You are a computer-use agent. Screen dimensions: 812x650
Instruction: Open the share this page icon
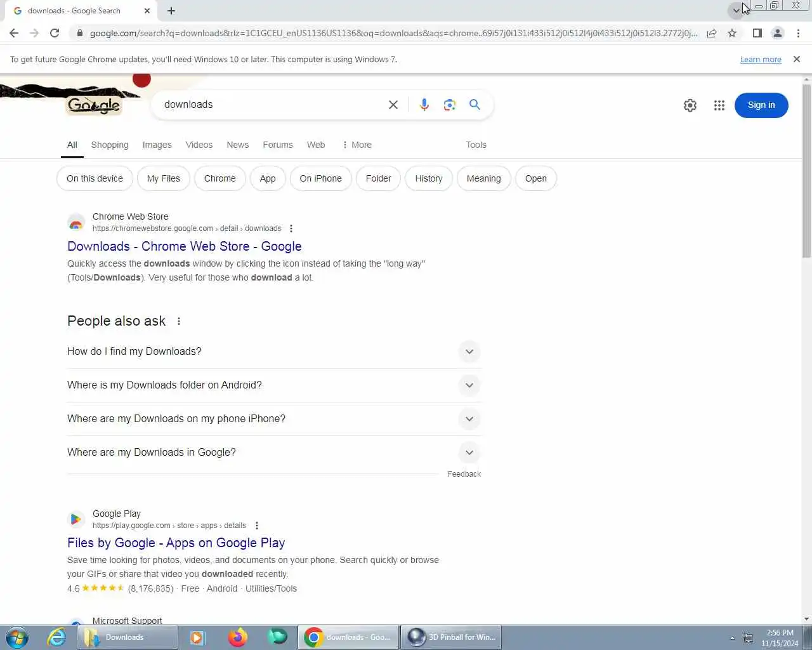712,33
